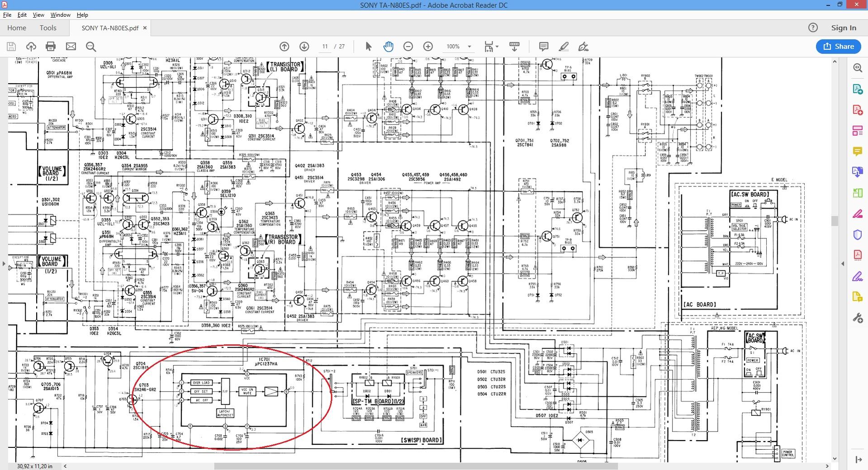Open Protect shield tool in right pane

[x=857, y=234]
